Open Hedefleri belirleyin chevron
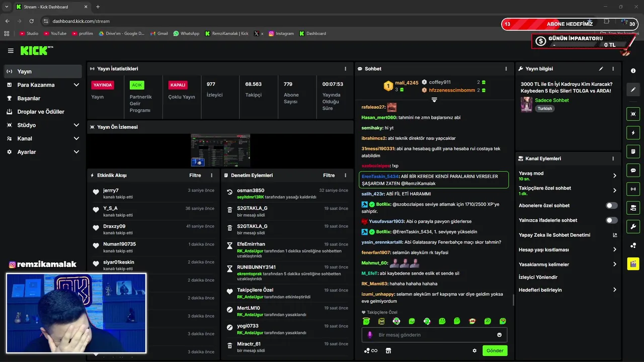This screenshot has width=644, height=362. pos(615,290)
